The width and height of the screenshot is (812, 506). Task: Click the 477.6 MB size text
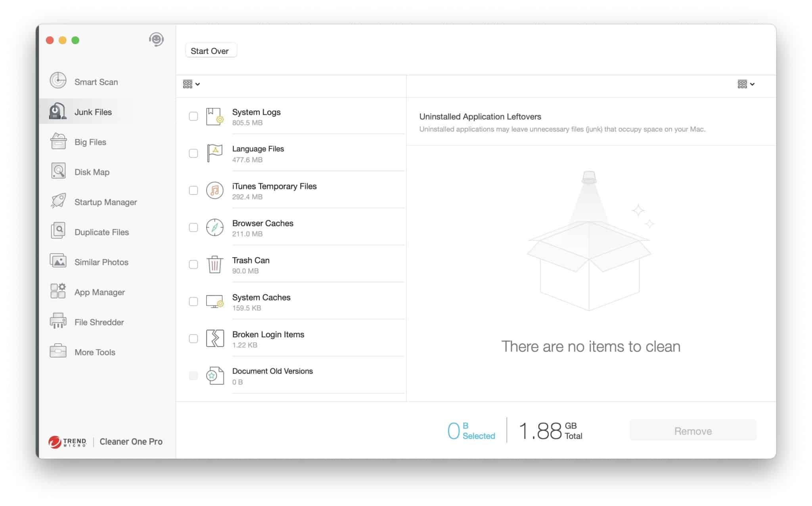click(247, 160)
